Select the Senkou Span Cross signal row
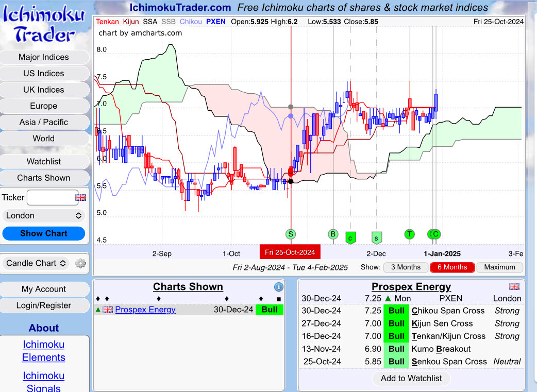This screenshot has height=392, width=537. tap(411, 362)
